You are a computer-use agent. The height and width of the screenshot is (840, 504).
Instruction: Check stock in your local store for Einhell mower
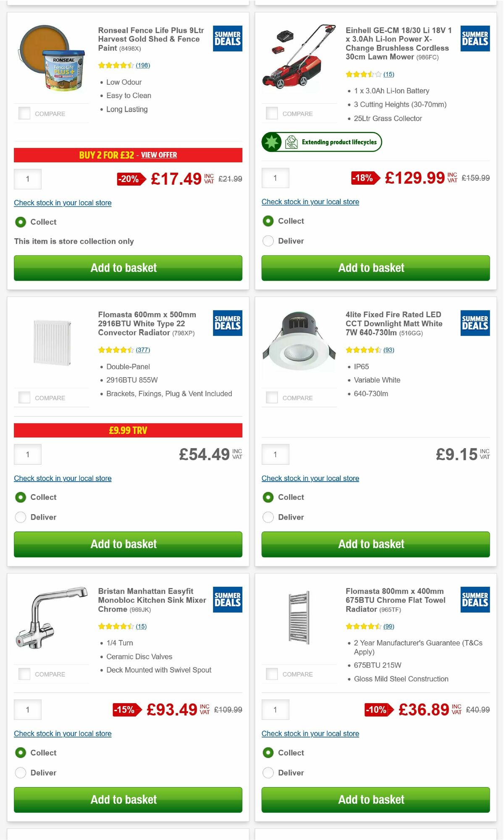tap(310, 202)
